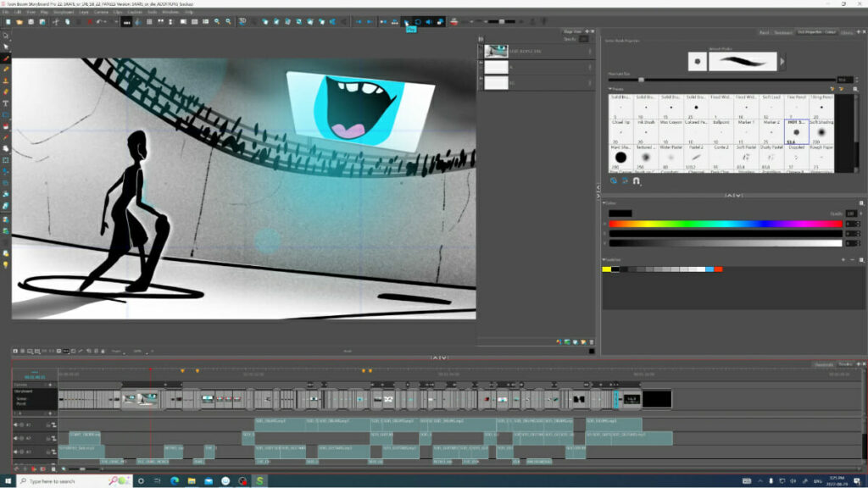The width and height of the screenshot is (868, 488).
Task: Open the Swatches panel menu icon
Action: (861, 259)
